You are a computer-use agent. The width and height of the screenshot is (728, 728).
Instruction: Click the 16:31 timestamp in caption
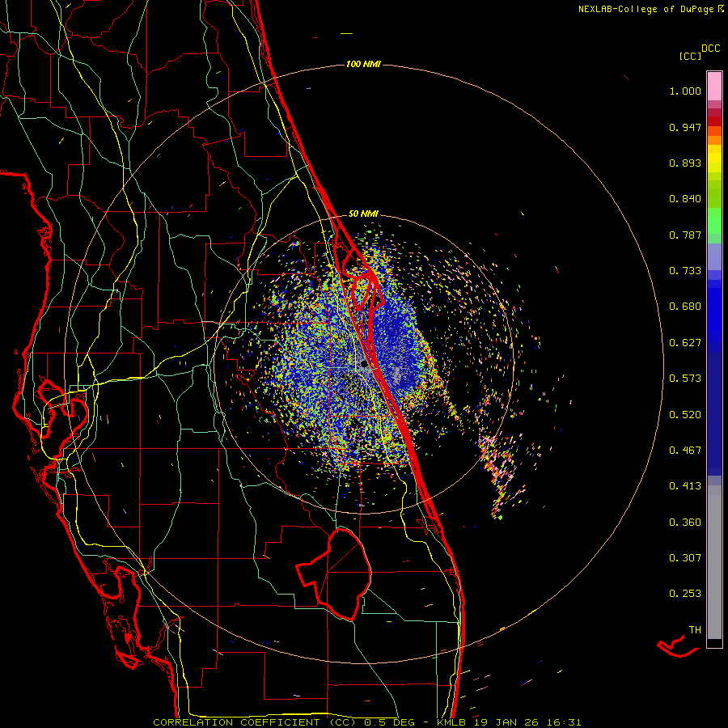coord(563,722)
